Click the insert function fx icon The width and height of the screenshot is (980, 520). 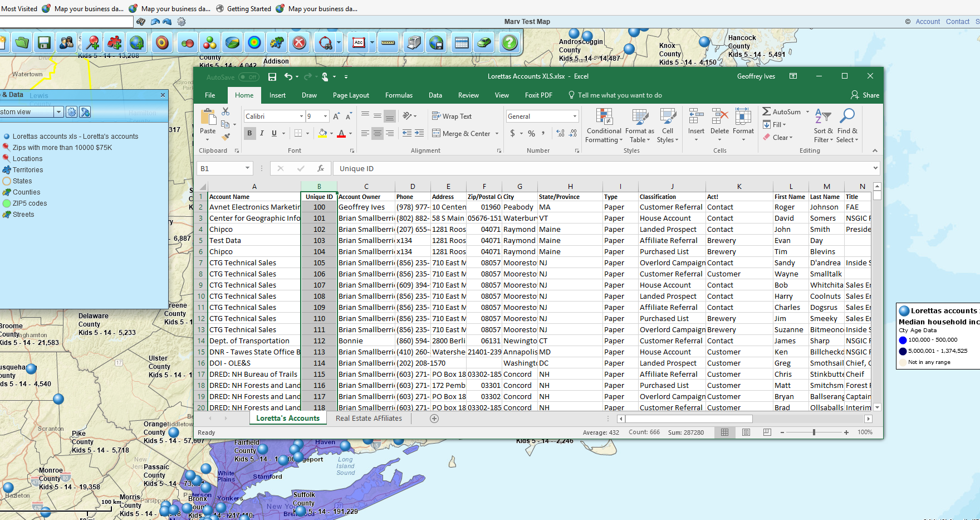tap(320, 168)
